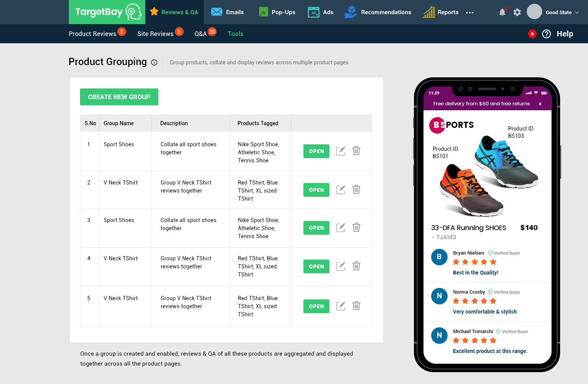
Task: Open the Ads section
Action: [321, 12]
